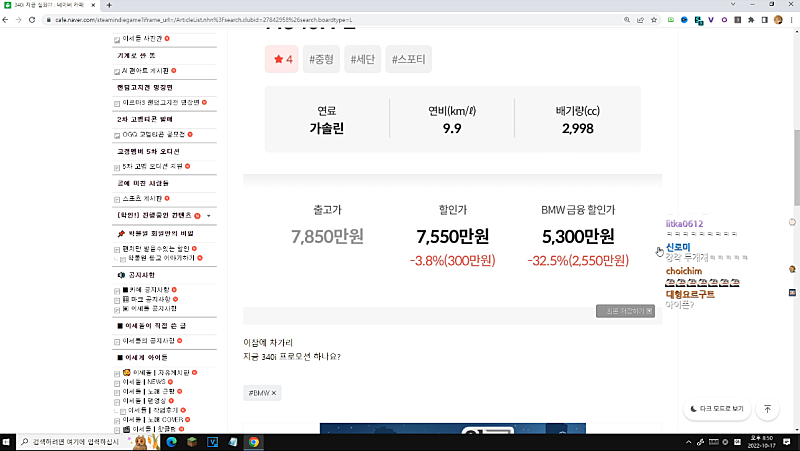Viewport: 800px width, 451px height.
Task: Click the blue round extension icon
Action: point(684,20)
